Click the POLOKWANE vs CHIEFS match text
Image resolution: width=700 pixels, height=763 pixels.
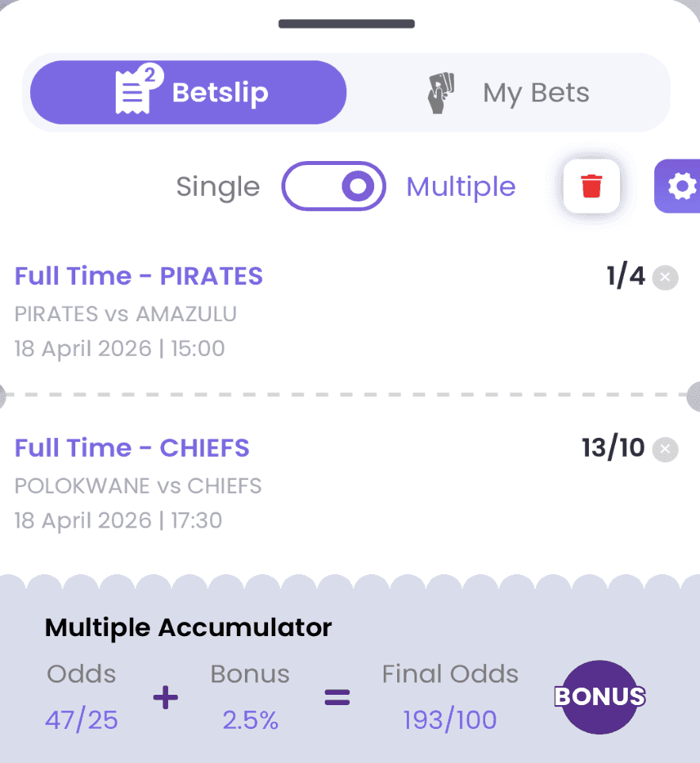[x=138, y=485]
